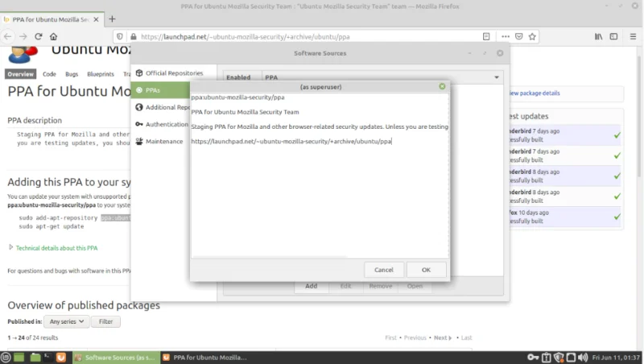Select the PPA for Ubuntu Mozilla browser tab
The image size is (644, 364).
pyautogui.click(x=52, y=19)
